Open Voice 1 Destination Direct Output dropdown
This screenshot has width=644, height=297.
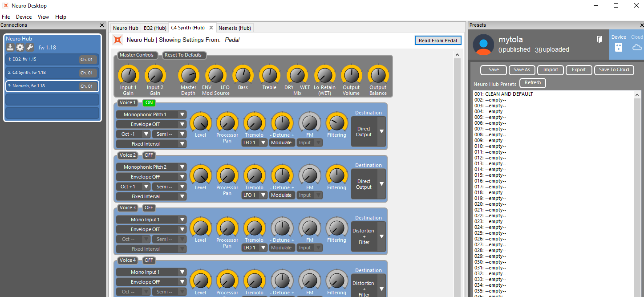369,131
